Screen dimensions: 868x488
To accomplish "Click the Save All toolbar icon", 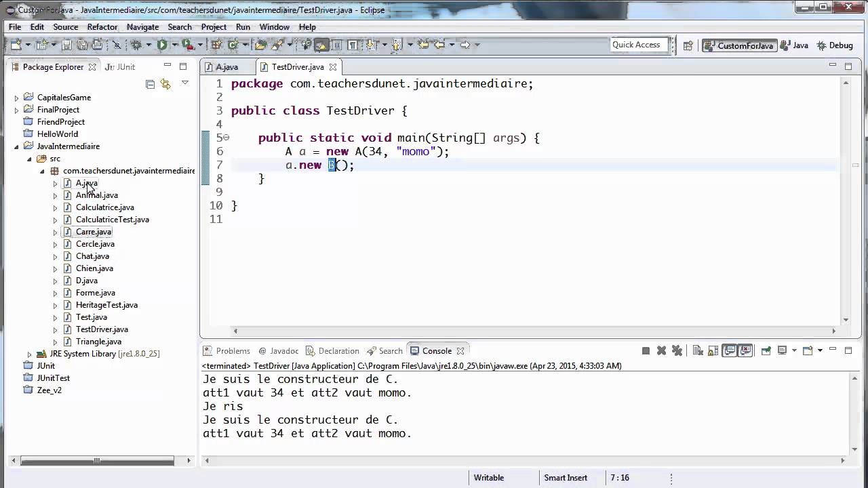I will pyautogui.click(x=82, y=45).
